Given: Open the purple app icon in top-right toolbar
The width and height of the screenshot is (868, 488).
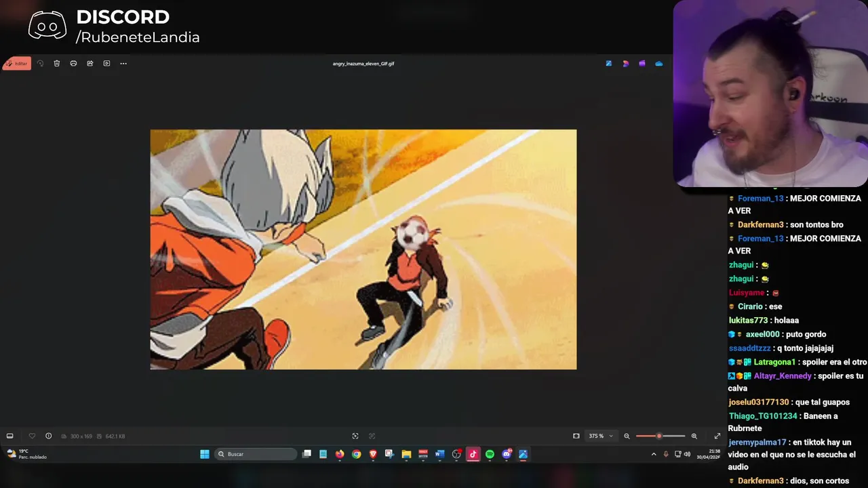Looking at the screenshot, I should tap(642, 64).
